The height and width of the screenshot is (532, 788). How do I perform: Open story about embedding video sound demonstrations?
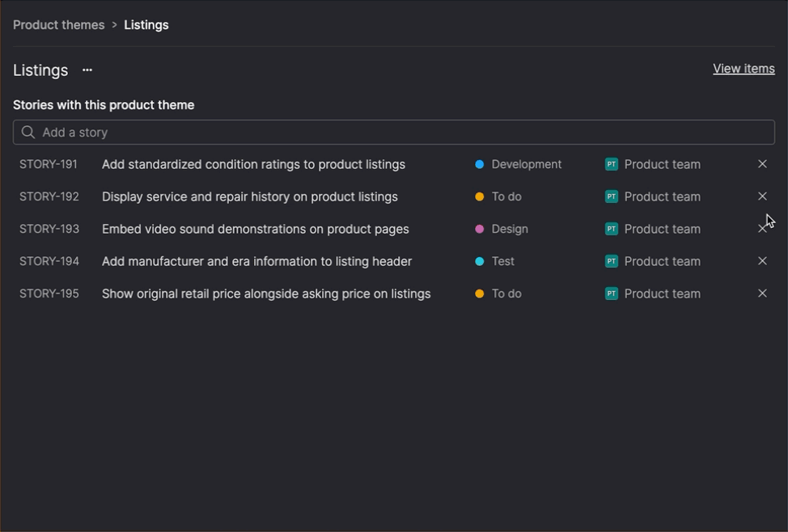click(x=256, y=229)
